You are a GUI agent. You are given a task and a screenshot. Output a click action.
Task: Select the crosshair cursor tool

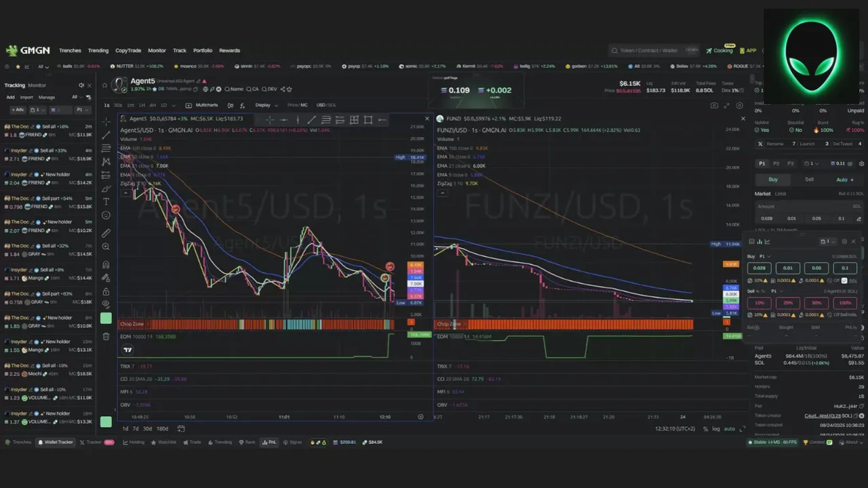[x=106, y=121]
